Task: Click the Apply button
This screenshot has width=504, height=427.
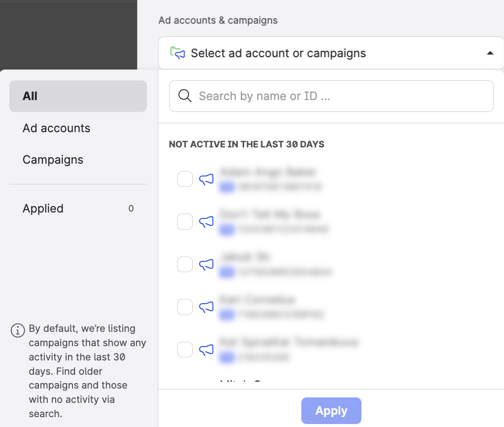Action: point(331,410)
